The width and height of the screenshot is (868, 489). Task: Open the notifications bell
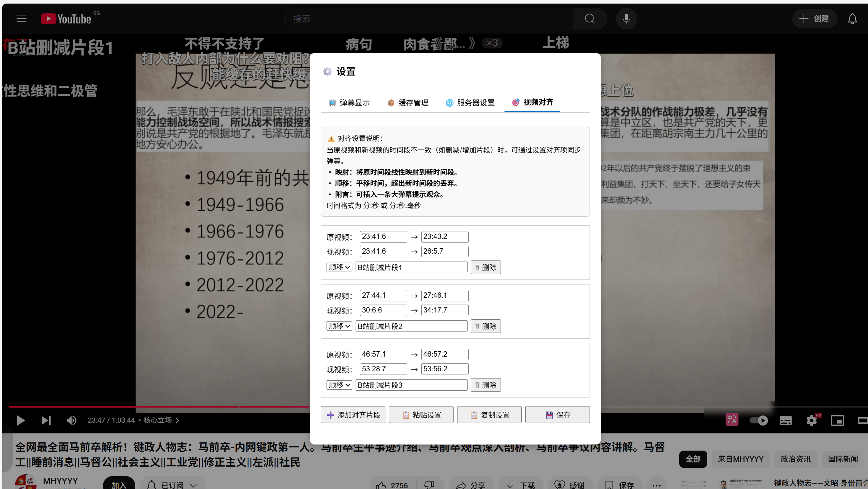(x=852, y=19)
